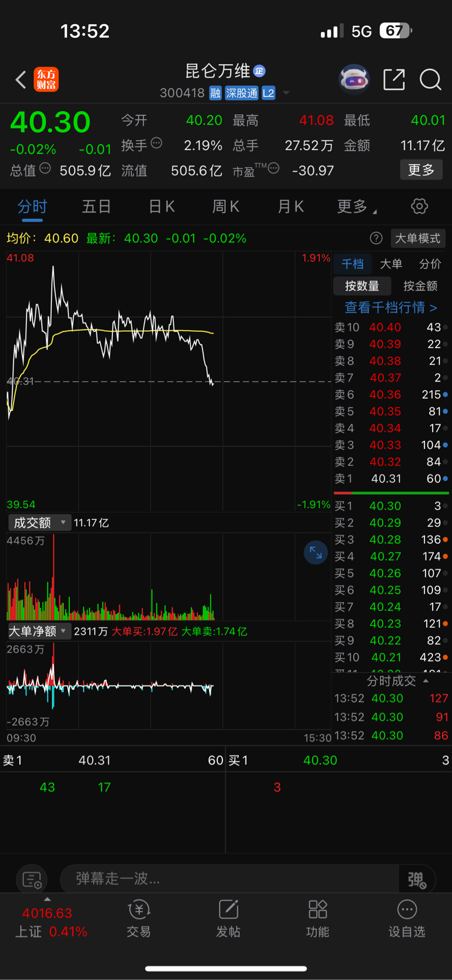Open stock search with magnifier icon

(x=430, y=79)
